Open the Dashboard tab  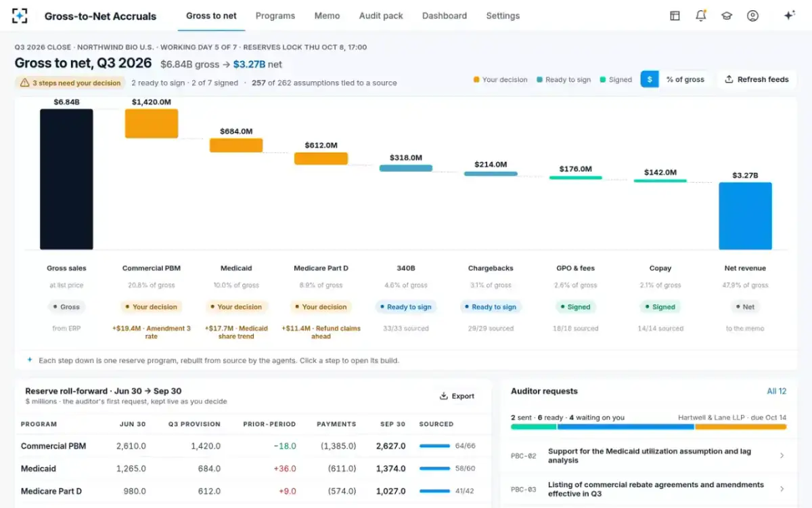click(445, 16)
